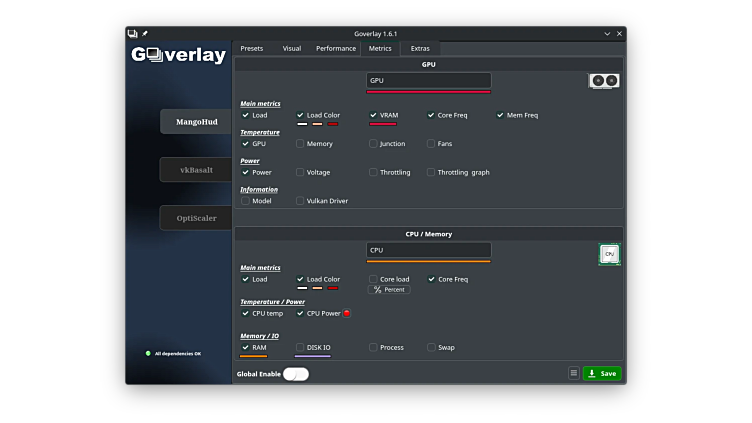Click the Goverlay logo
Image resolution: width=752 pixels, height=423 pixels.
point(179,55)
